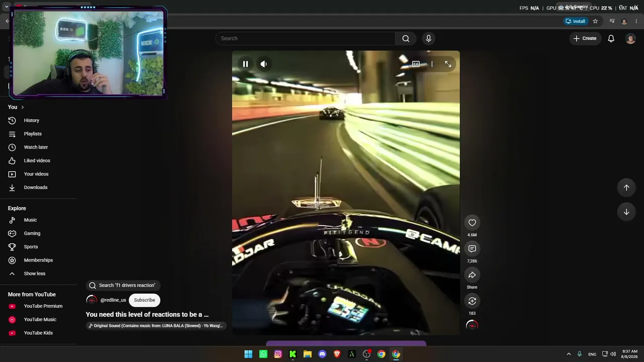Toggle closed captions on the Short
This screenshot has width=644, height=362.
[x=416, y=64]
